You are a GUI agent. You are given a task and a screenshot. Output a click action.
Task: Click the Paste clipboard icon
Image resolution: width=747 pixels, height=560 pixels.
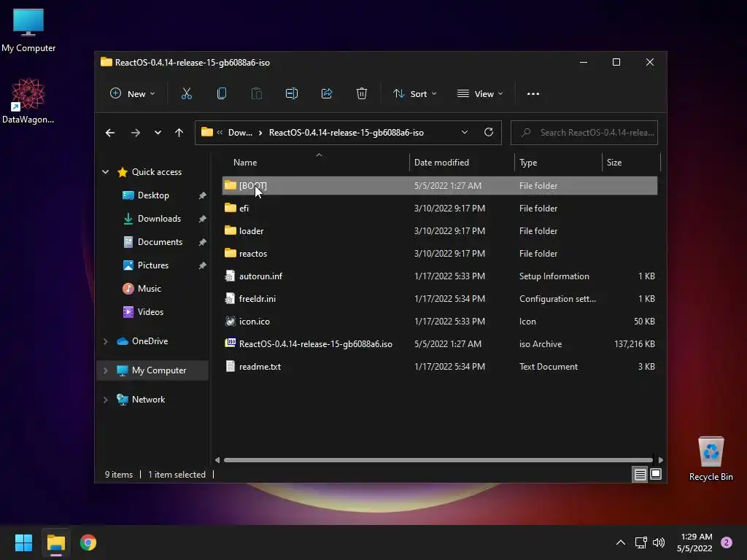click(256, 94)
